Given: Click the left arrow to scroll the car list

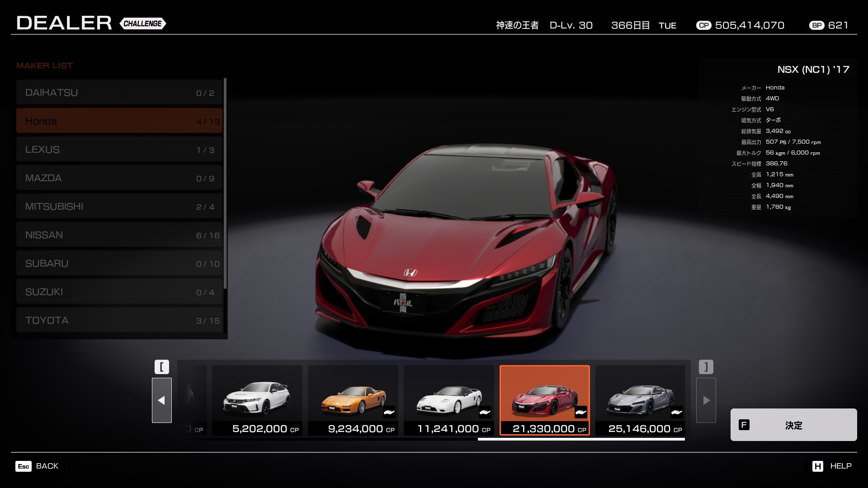Looking at the screenshot, I should [x=161, y=400].
